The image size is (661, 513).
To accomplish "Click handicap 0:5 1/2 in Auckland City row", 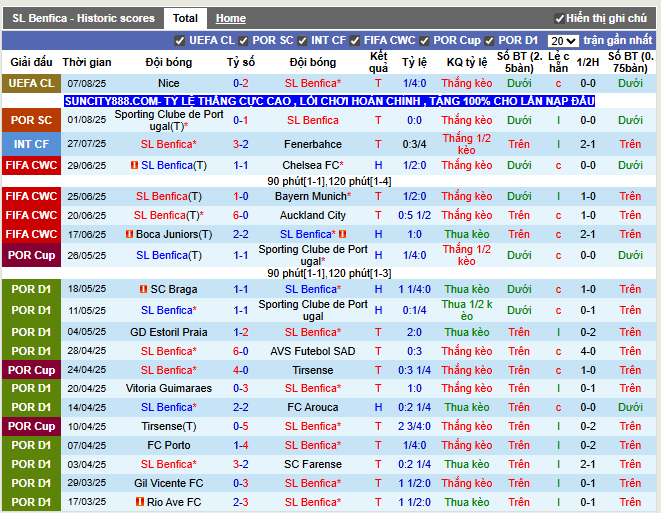I will tap(414, 215).
